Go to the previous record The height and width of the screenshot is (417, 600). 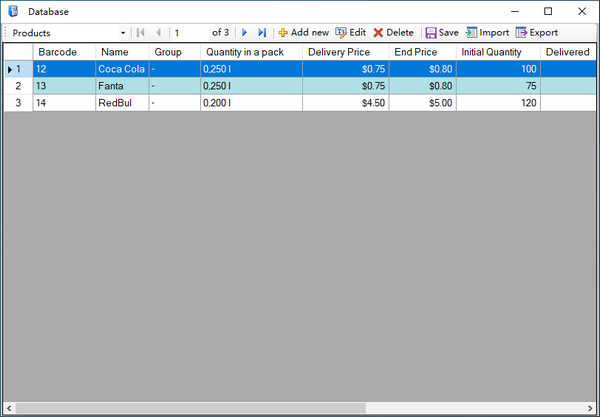pyautogui.click(x=158, y=33)
